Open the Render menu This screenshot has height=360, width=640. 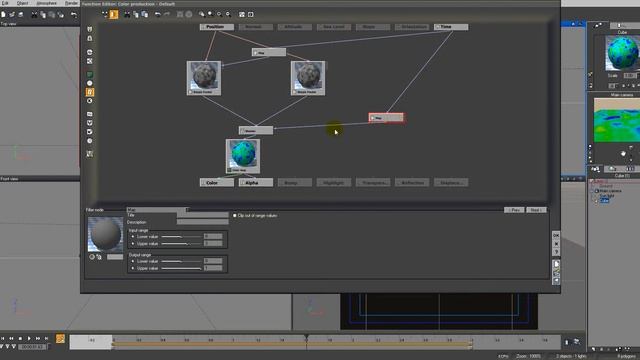tap(71, 3)
